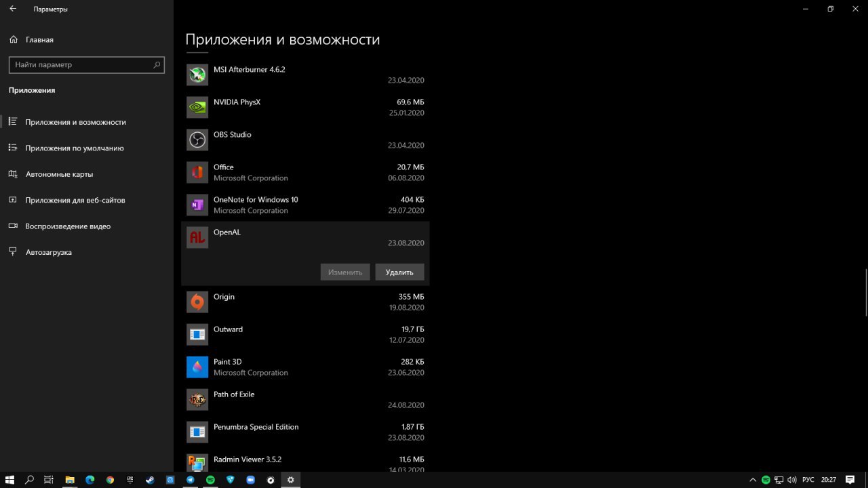Viewport: 868px width, 488px height.
Task: Open Epic Games Launcher from taskbar
Action: click(x=130, y=480)
